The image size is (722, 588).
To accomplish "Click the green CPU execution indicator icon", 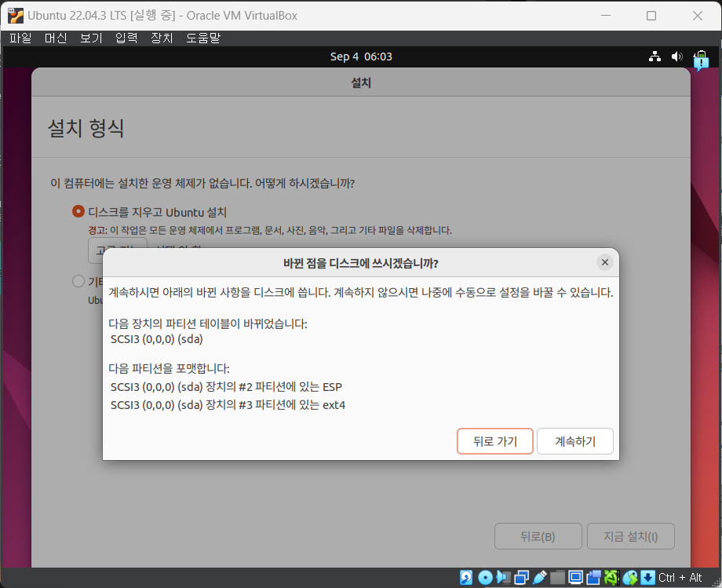I will 611,577.
